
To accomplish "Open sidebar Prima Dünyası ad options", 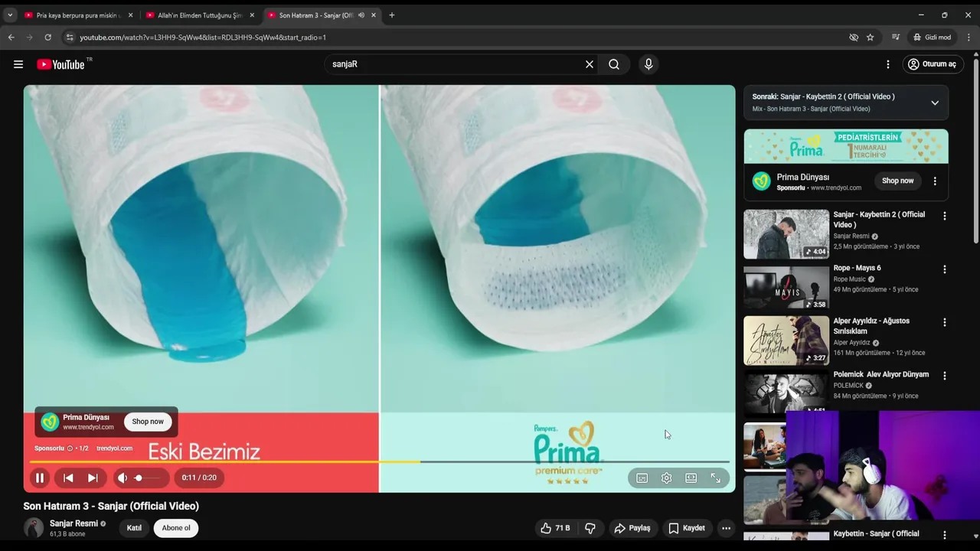I will [935, 181].
